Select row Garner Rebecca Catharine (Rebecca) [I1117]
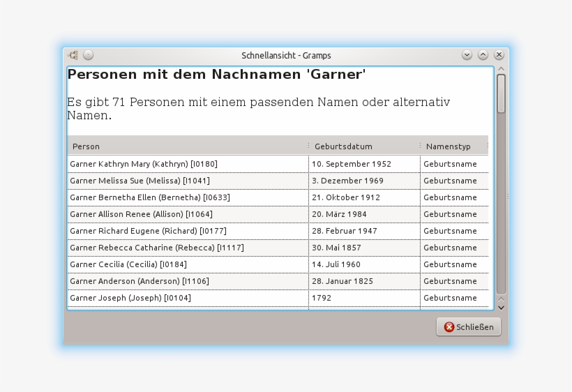572x392 pixels. click(278, 248)
